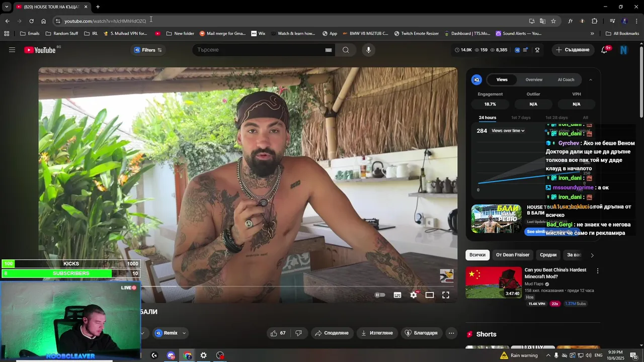Open the БАЛИ house tour thumbnail

point(497,219)
